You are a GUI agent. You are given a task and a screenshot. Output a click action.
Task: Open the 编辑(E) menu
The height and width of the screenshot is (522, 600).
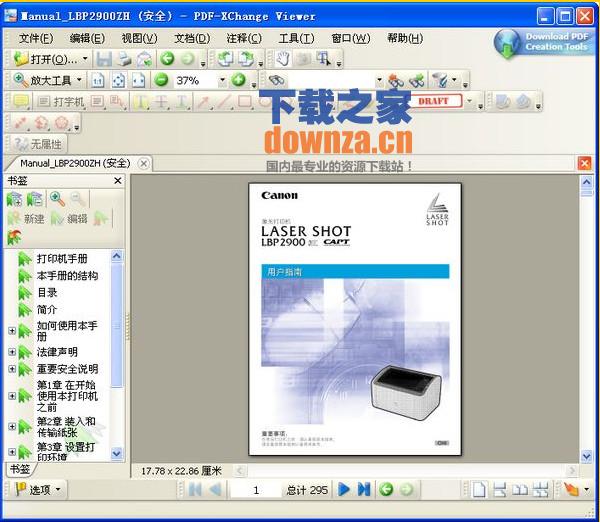click(x=87, y=38)
